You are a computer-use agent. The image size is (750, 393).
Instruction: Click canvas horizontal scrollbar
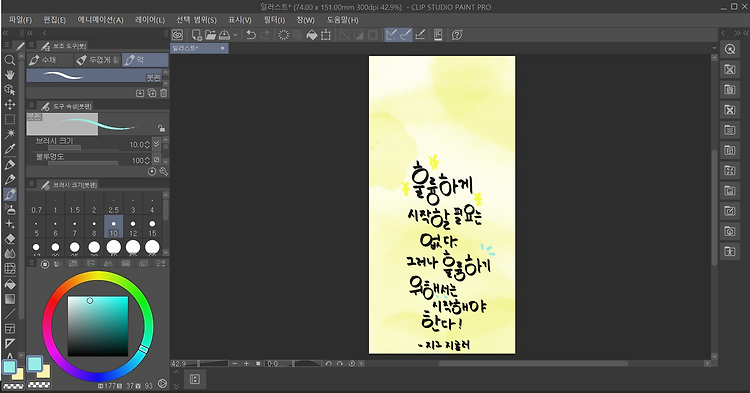pyautogui.click(x=533, y=363)
